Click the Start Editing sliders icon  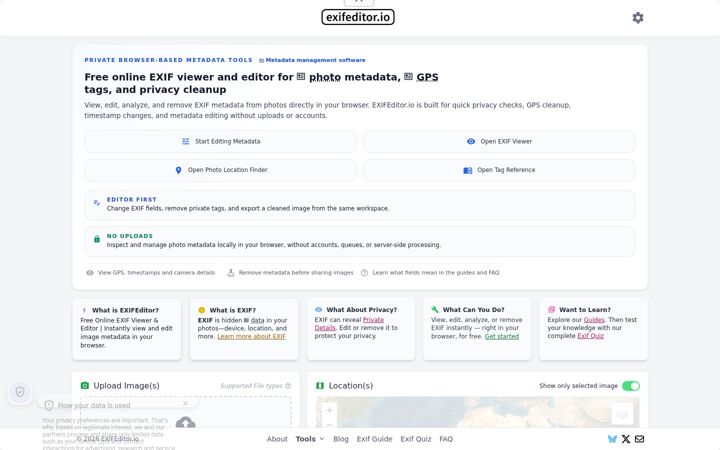point(186,141)
